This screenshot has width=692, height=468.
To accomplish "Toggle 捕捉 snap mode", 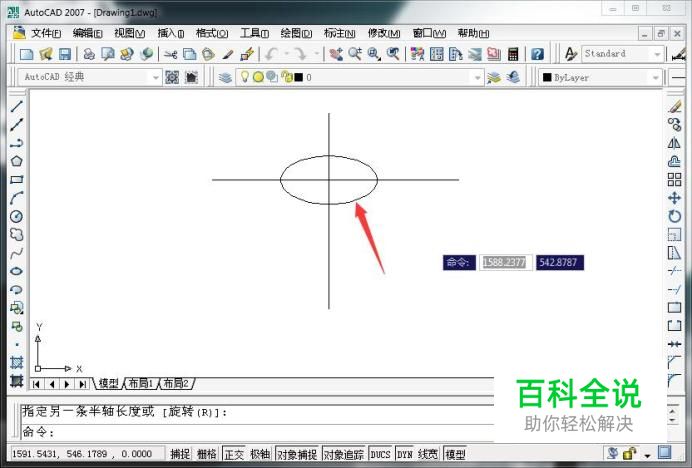I will [x=180, y=454].
